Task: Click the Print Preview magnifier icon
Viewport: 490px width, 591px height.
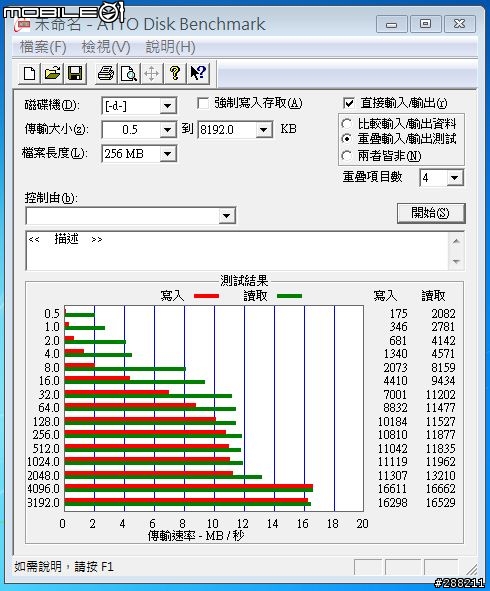Action: [129, 73]
